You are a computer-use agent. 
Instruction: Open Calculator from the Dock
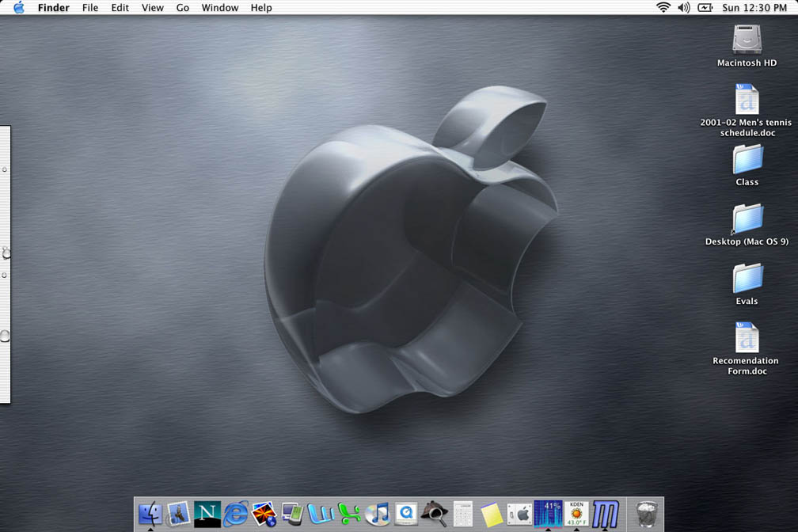click(462, 514)
